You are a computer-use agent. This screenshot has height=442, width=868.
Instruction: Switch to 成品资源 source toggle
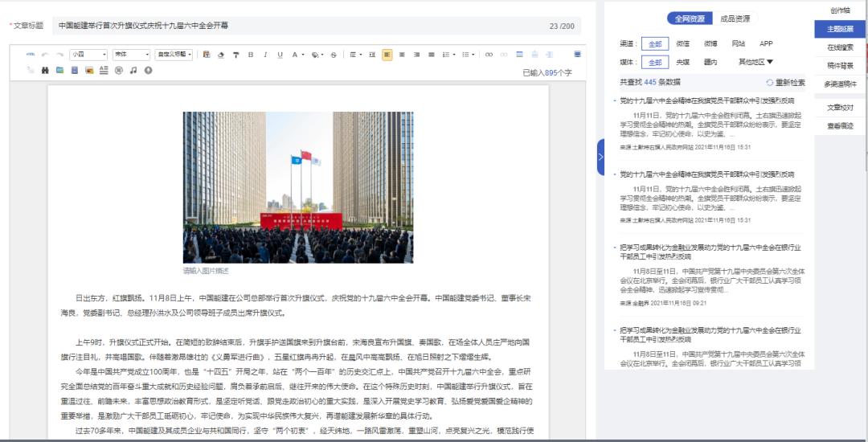click(x=735, y=18)
